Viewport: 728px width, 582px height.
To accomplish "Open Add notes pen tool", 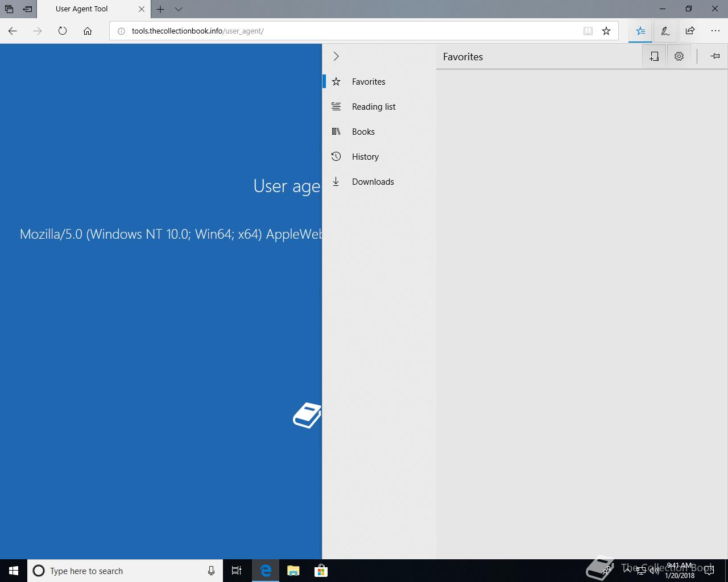I will [665, 31].
